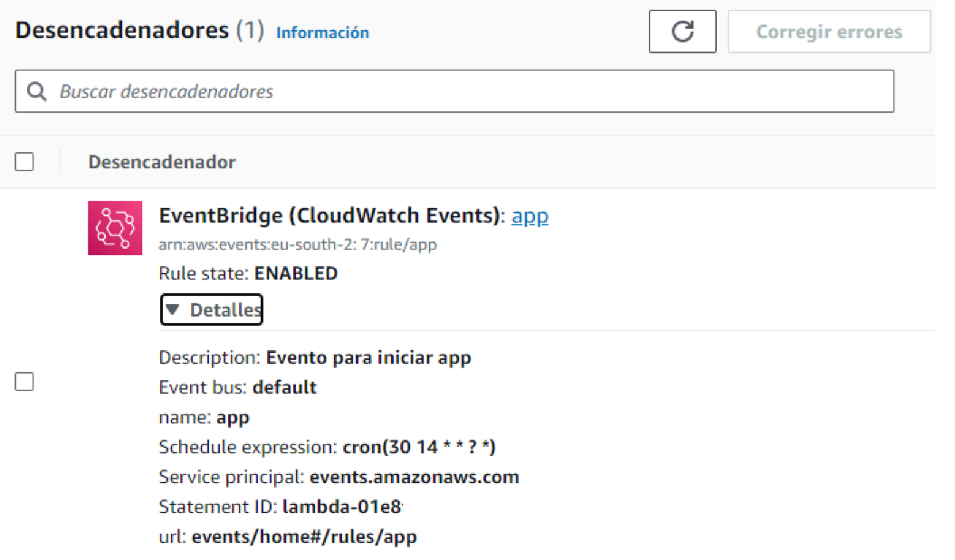This screenshot has width=955, height=560.
Task: Click the Desencadenador column header
Action: coord(161,161)
